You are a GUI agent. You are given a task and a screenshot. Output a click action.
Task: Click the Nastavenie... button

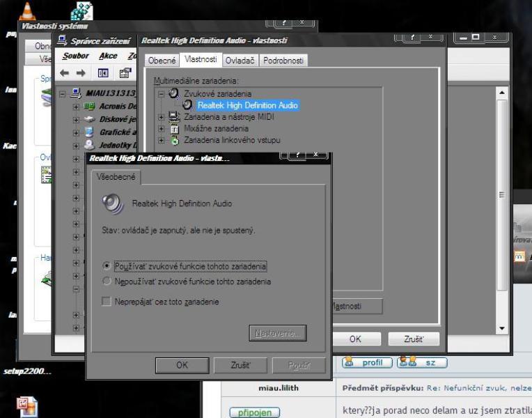coord(278,333)
